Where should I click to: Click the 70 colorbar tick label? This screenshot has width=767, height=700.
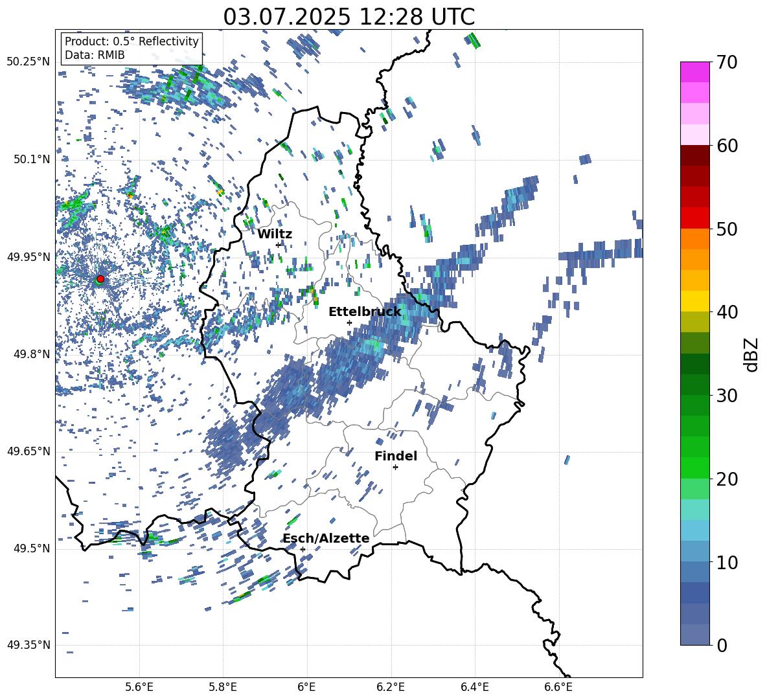click(727, 63)
